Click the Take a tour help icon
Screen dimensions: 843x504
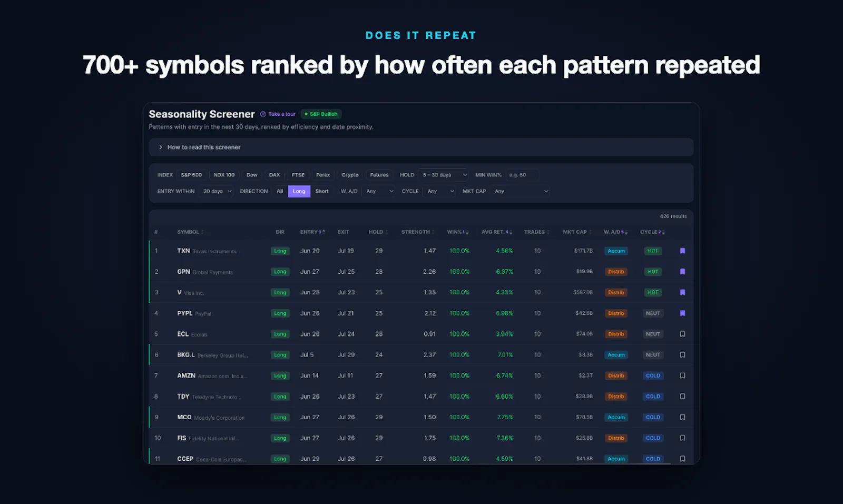(x=263, y=114)
